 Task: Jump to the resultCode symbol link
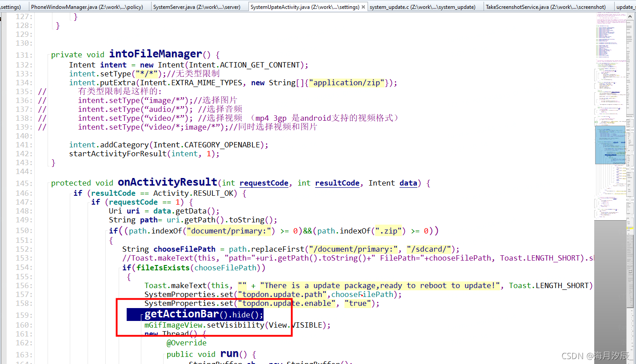coord(337,183)
